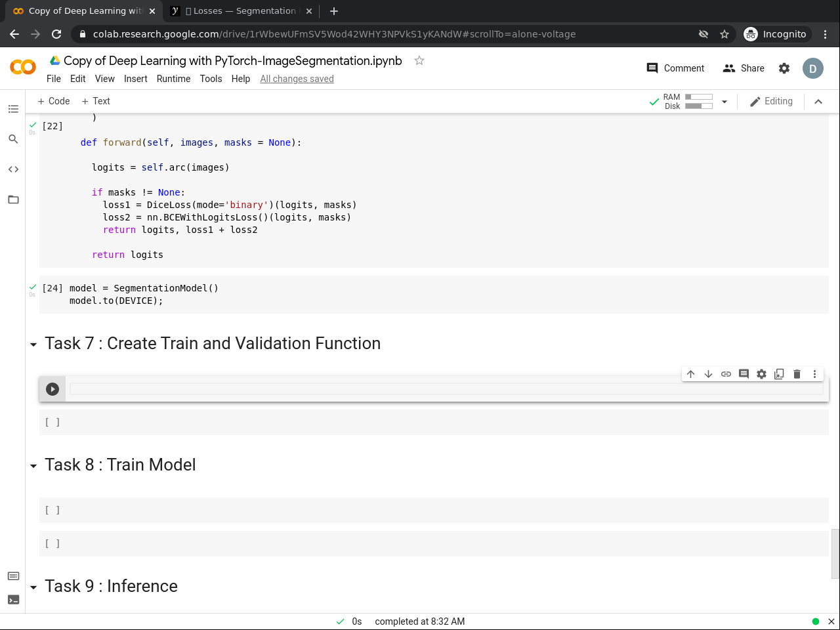Image resolution: width=840 pixels, height=630 pixels.
Task: Open the code snippets sidebar icon
Action: 13,169
